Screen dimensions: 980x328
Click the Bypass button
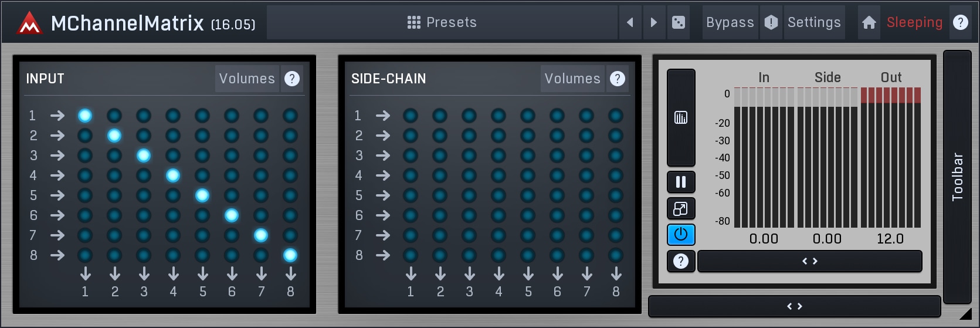point(730,22)
